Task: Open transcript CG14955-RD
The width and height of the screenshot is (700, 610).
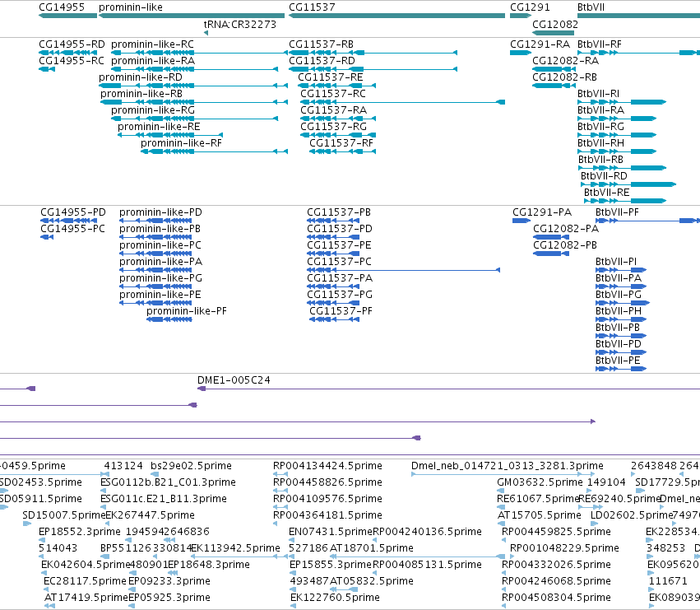Action: (x=72, y=44)
